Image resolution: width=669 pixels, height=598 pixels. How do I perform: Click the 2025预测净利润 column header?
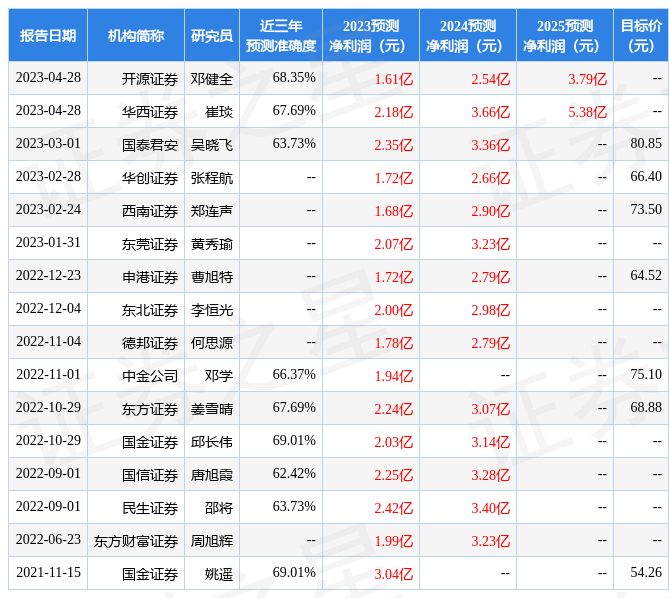tap(564, 36)
